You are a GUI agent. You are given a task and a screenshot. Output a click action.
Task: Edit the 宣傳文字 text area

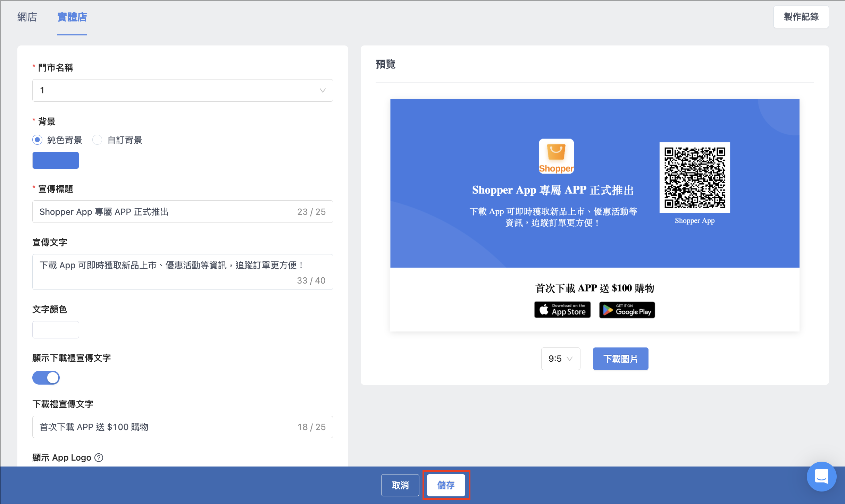pos(183,272)
